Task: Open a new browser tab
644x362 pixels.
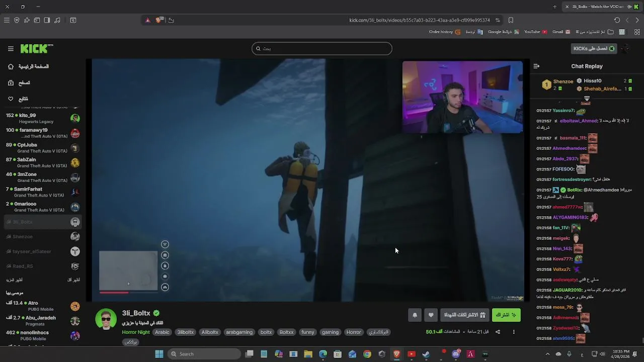Action: pyautogui.click(x=554, y=7)
